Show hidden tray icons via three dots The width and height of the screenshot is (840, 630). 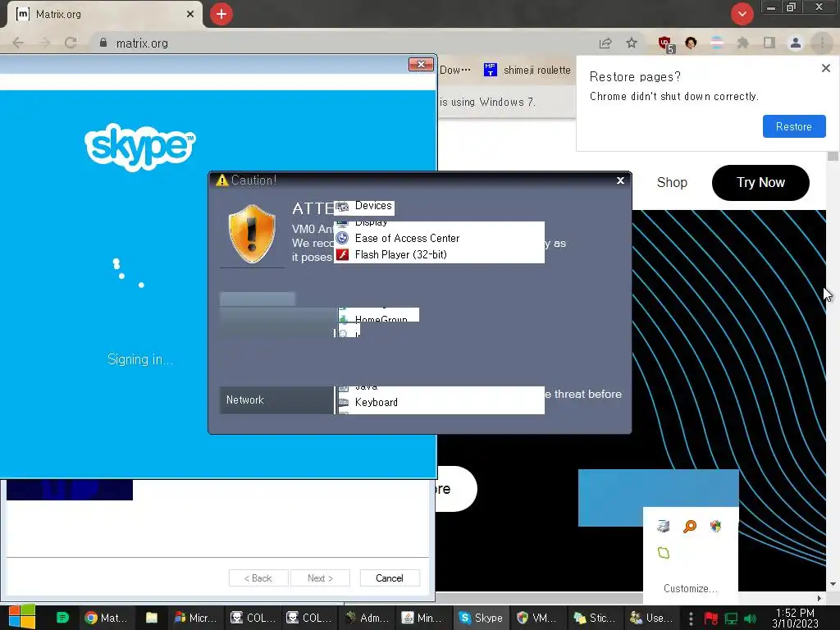click(691, 619)
